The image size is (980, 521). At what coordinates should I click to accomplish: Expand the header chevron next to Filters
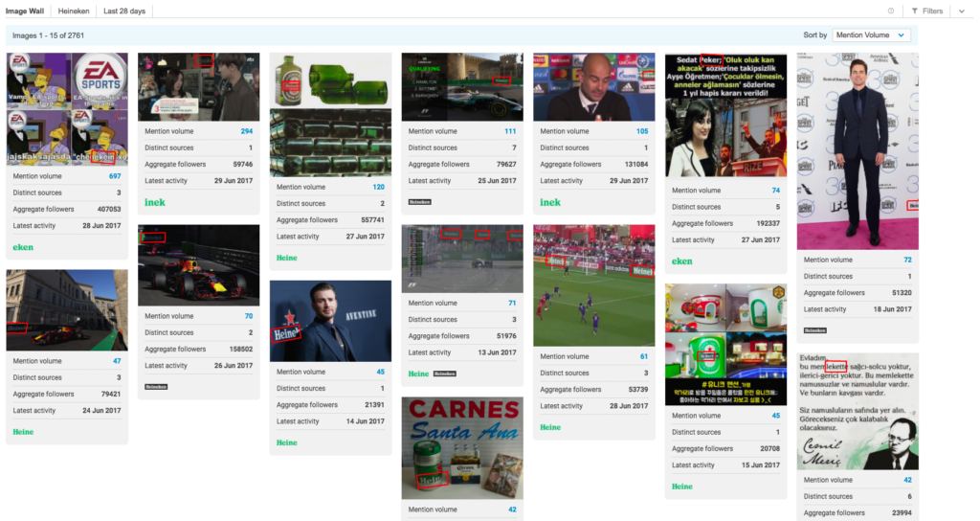961,11
